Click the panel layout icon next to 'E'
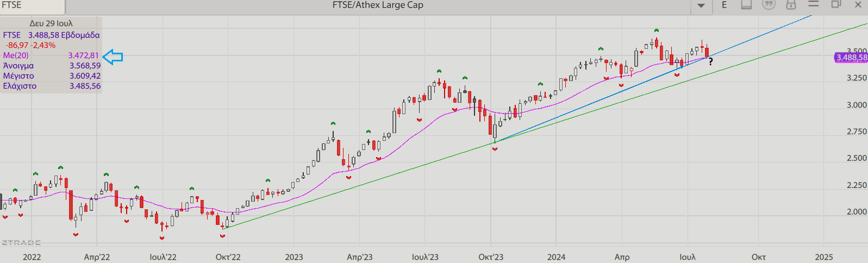The image size is (868, 263). tap(746, 4)
